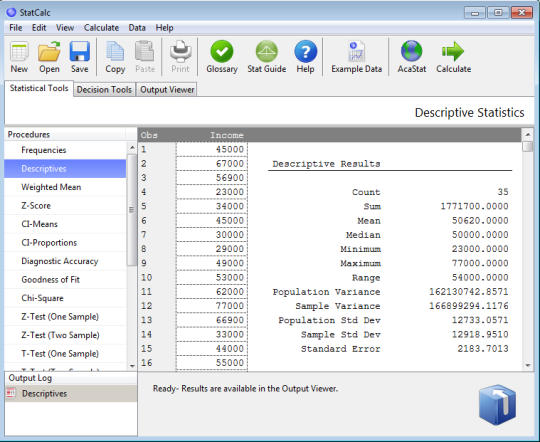Switch to the Statistical Tools tab
The height and width of the screenshot is (442, 540).
click(x=39, y=88)
